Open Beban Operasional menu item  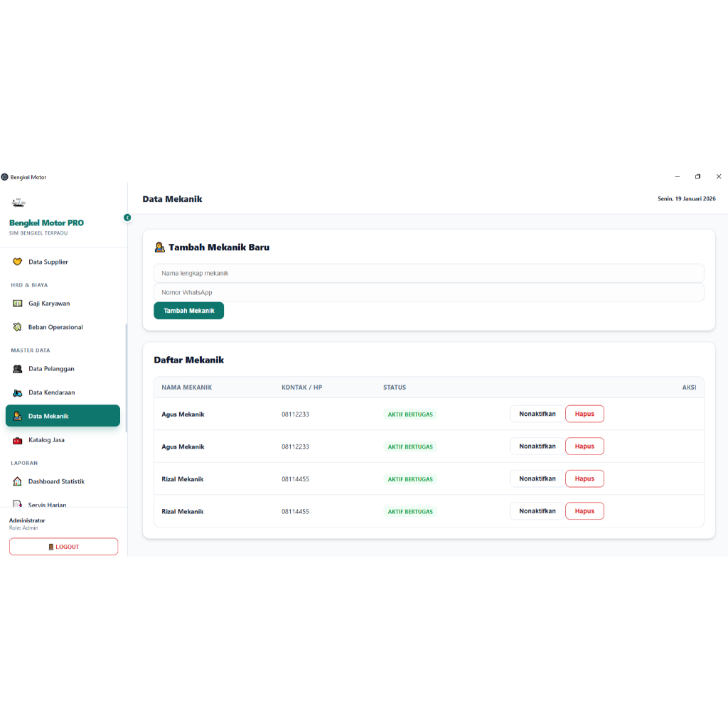click(x=63, y=327)
